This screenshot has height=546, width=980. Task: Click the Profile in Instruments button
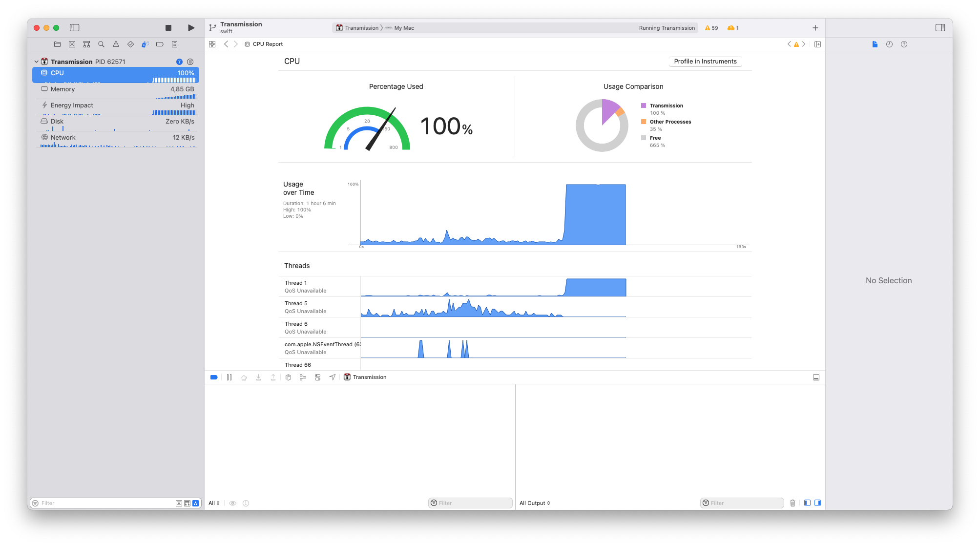click(x=705, y=61)
